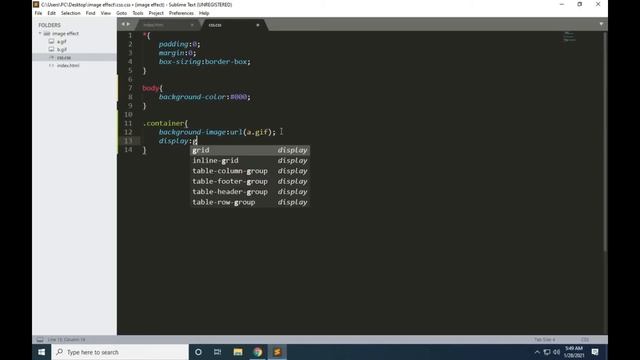
Task: Open the Windows Start menu
Action: [x=42, y=352]
